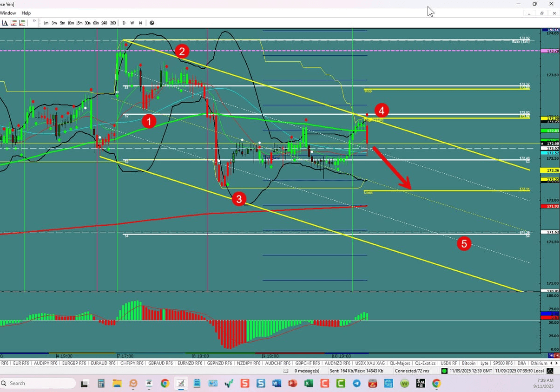This screenshot has height=392, width=560.
Task: Open the first chart indicator icon
Action: (13, 23)
